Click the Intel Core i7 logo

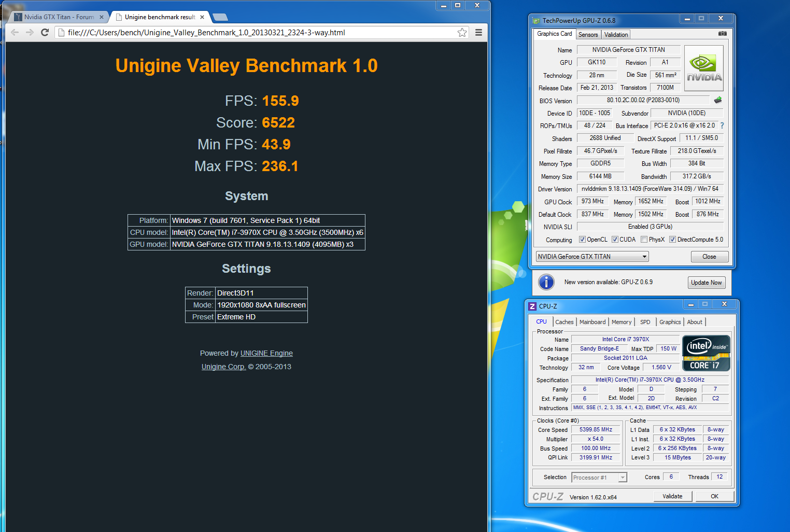tap(706, 353)
